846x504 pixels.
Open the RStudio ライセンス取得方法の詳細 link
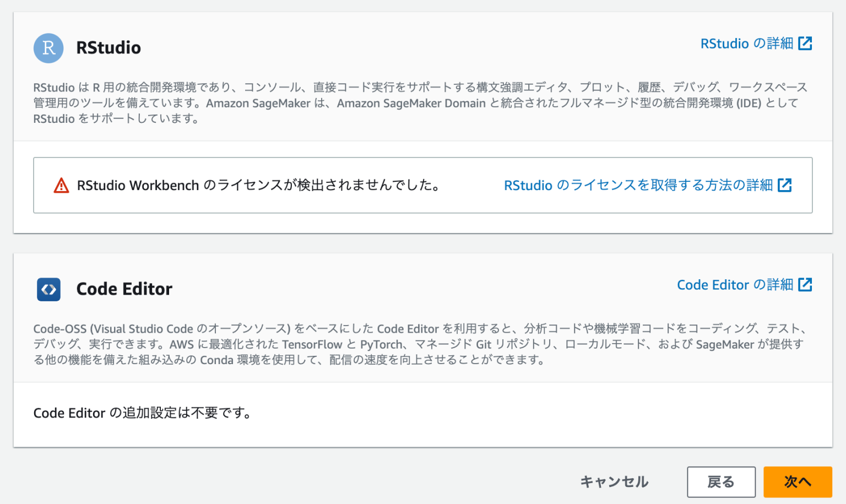click(639, 185)
